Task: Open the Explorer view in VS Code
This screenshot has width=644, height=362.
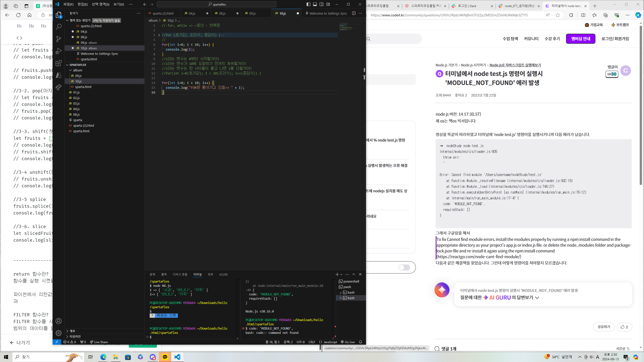Action: point(59,15)
